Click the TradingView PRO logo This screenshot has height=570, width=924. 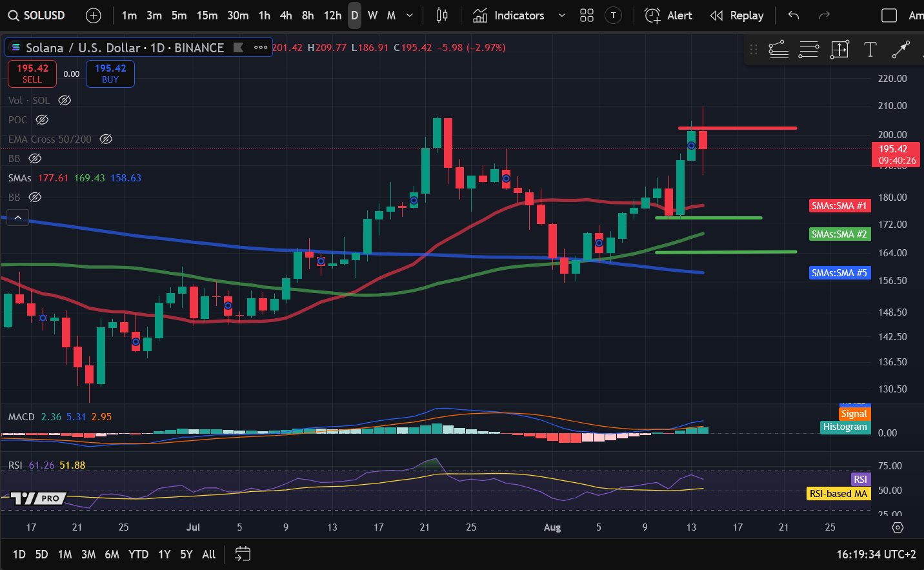coord(38,498)
